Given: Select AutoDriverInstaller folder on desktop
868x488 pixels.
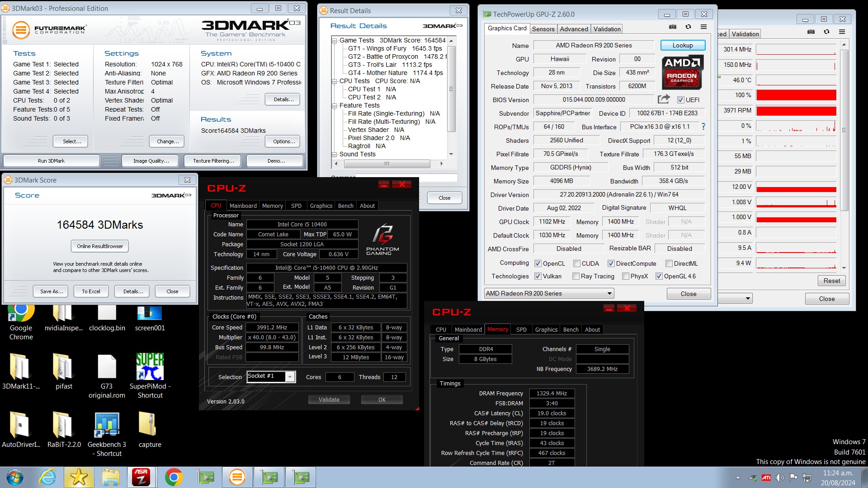Looking at the screenshot, I should [21, 430].
